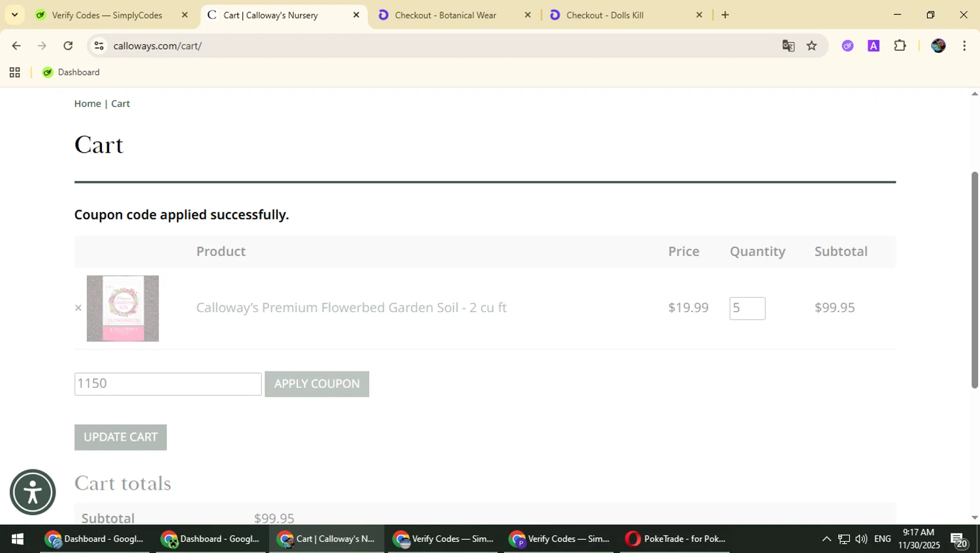Screen dimensions: 980x553
Task: Go back to previous page
Action: click(x=16, y=46)
